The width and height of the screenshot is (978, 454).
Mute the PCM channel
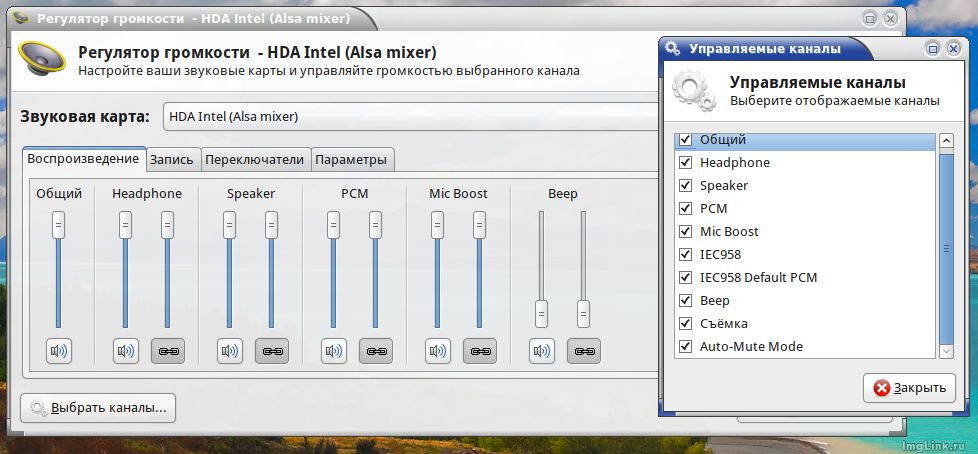click(x=334, y=351)
